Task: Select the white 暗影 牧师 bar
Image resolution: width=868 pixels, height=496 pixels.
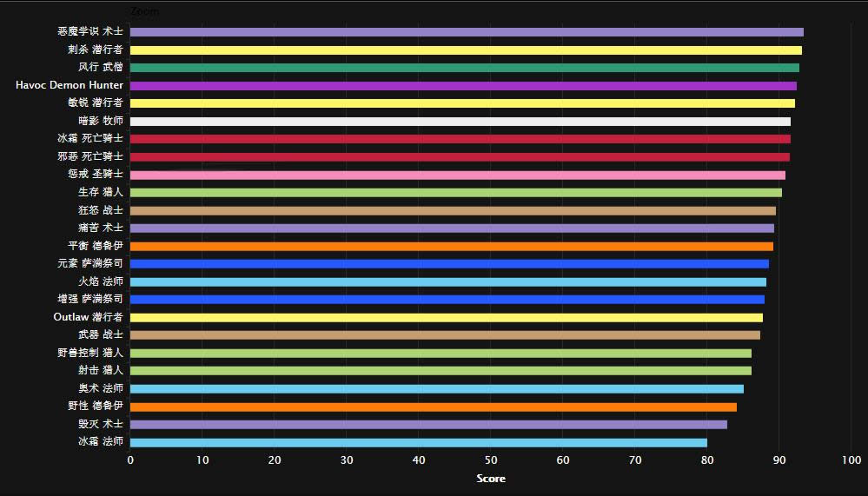Action: click(x=461, y=122)
